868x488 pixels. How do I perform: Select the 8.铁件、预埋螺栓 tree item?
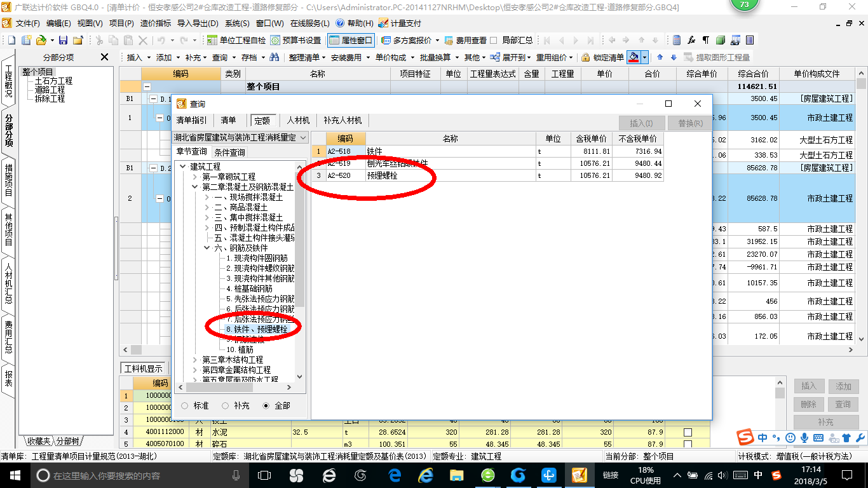[257, 329]
